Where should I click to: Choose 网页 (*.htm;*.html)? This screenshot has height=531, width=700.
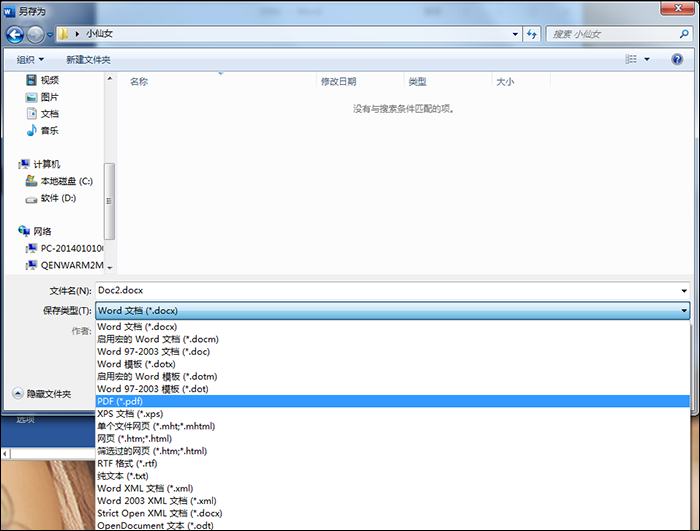tap(392, 439)
